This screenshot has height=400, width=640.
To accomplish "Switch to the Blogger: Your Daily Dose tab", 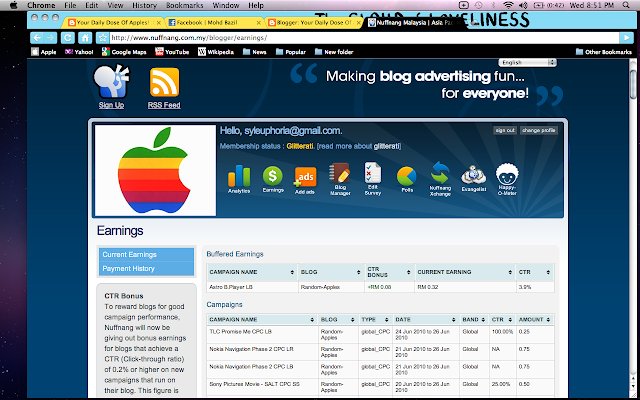I will click(x=313, y=23).
